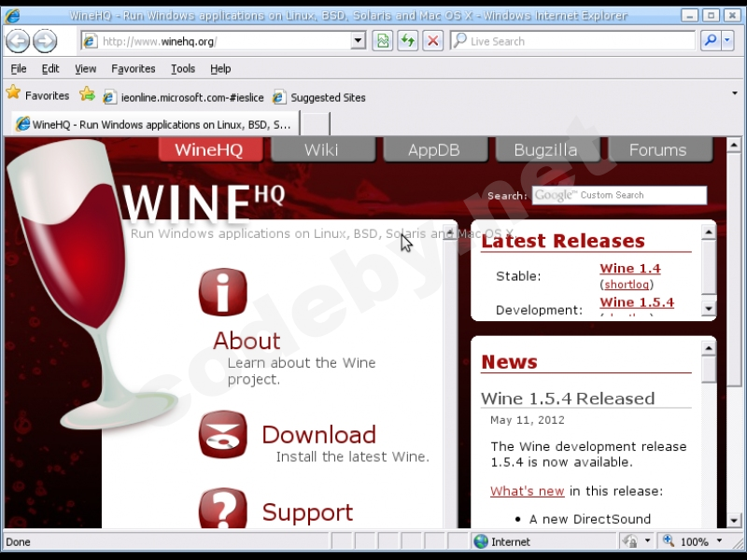This screenshot has width=747, height=560.
Task: Switch to the Bugzilla site tab
Action: click(x=547, y=149)
